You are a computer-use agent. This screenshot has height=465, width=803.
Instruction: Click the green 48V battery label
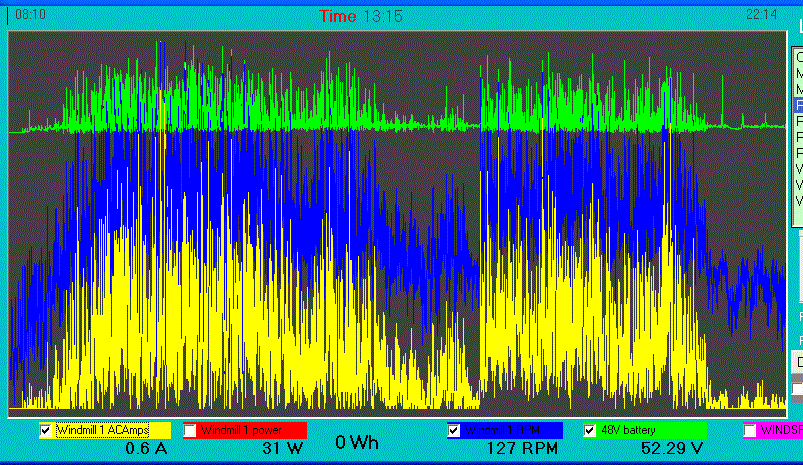click(x=652, y=430)
